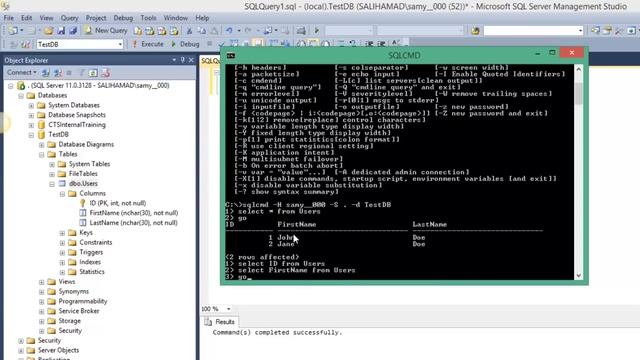Screen dimensions: 640x360
Task: Open the Object Explorer window position dropdown arrow
Action: (x=174, y=60)
